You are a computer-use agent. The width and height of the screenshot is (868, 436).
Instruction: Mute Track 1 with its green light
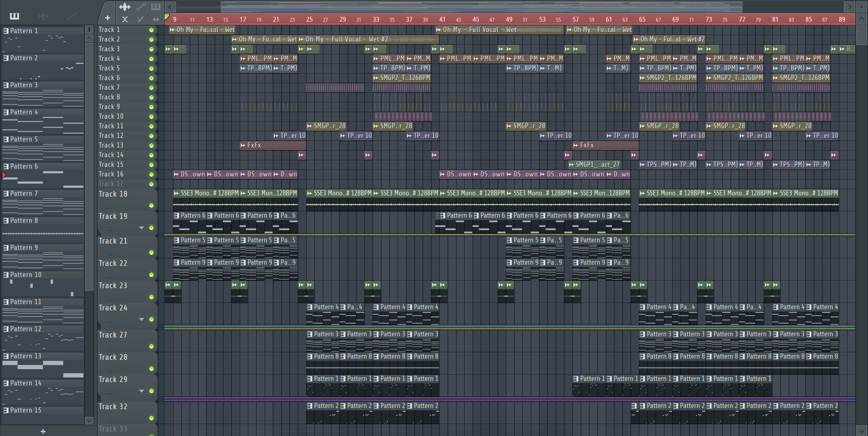152,30
